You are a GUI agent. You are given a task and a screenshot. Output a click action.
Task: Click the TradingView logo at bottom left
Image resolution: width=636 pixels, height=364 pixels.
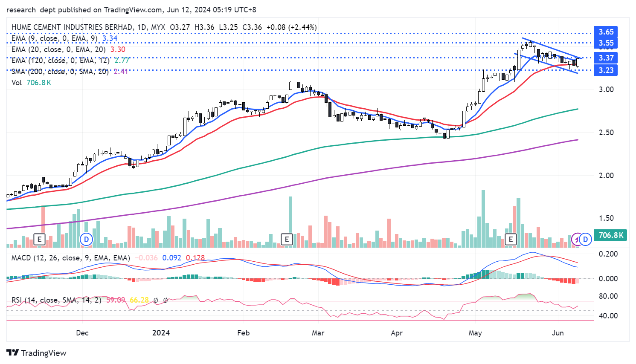point(37,353)
